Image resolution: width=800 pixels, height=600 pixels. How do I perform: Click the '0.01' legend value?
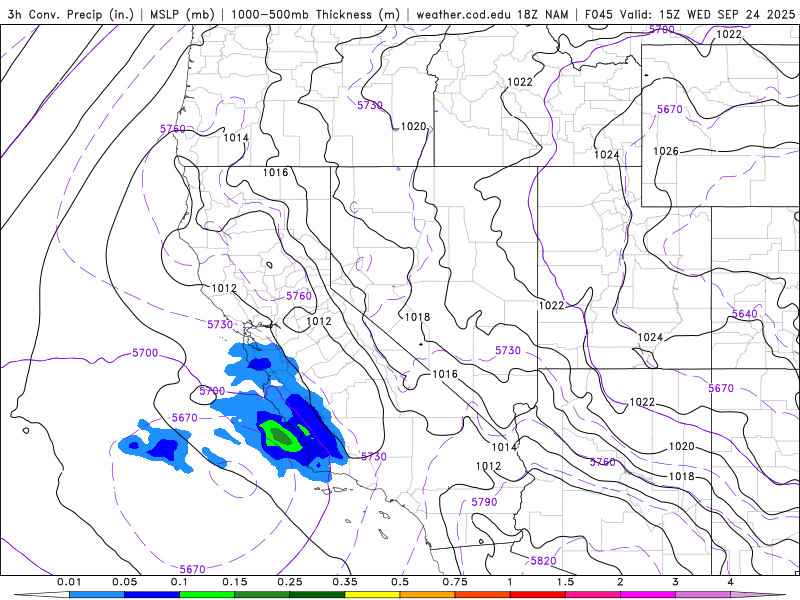69,582
